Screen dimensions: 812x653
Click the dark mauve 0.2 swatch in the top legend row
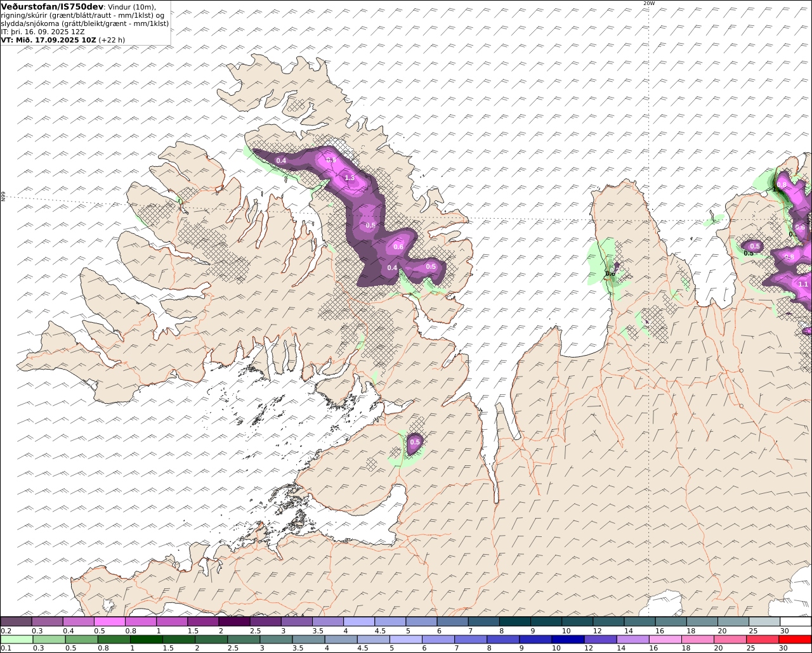pyautogui.click(x=16, y=622)
